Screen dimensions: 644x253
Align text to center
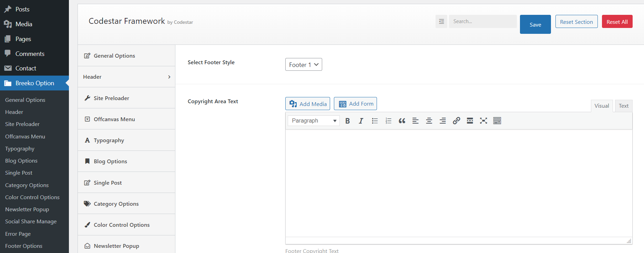[429, 121]
